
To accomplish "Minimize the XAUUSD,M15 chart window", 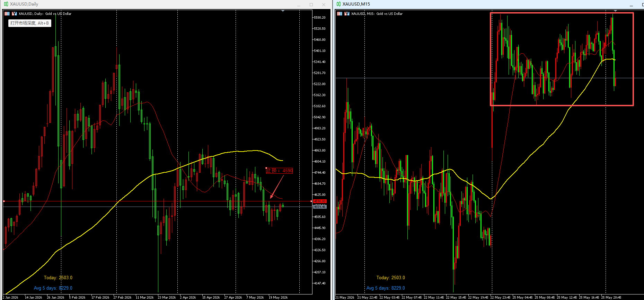I will pyautogui.click(x=631, y=4).
